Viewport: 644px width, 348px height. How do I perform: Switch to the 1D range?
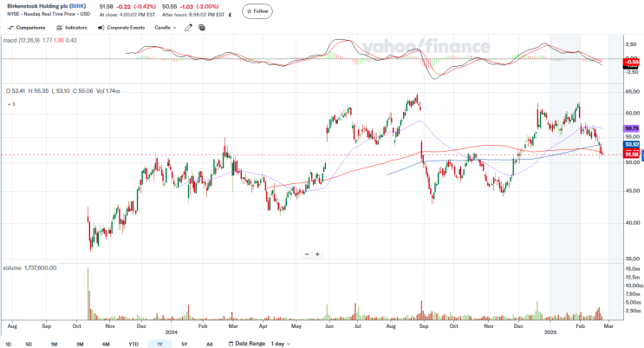pyautogui.click(x=8, y=344)
